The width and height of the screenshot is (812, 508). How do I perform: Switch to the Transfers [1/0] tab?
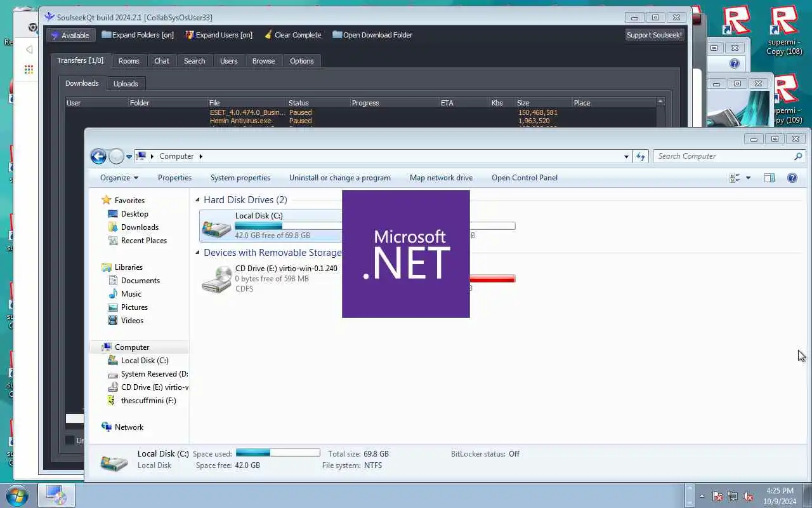(80, 60)
